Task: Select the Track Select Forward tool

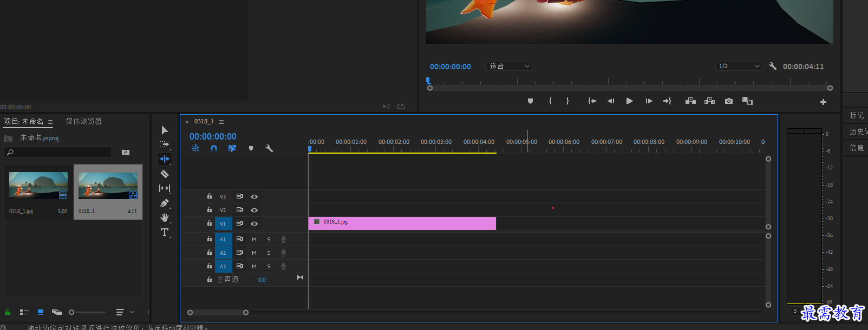Action: pyautogui.click(x=165, y=144)
